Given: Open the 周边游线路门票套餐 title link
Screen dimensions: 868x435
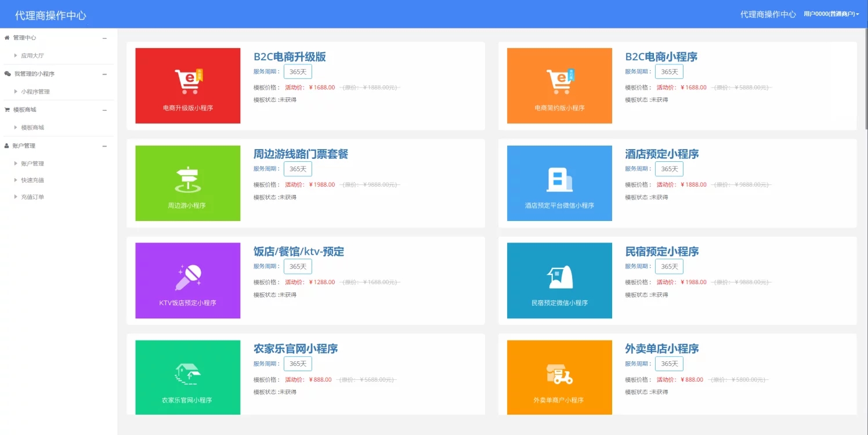Looking at the screenshot, I should [301, 154].
